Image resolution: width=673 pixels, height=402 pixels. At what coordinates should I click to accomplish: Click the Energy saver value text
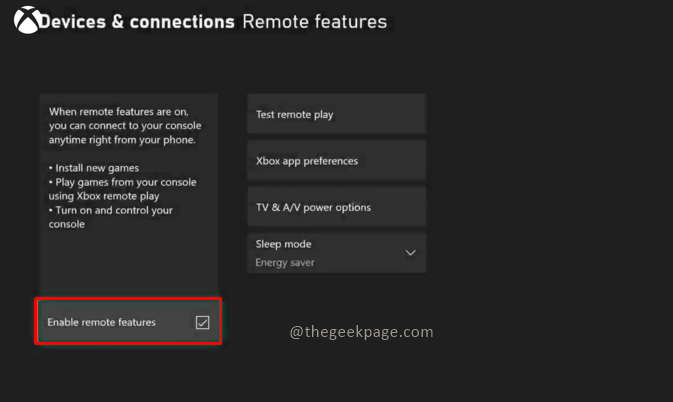285,263
